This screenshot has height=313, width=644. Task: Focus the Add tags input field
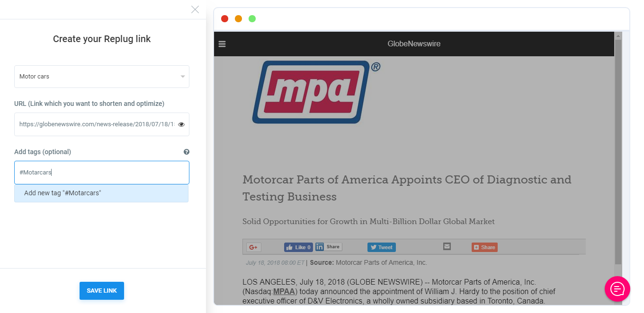pos(102,173)
